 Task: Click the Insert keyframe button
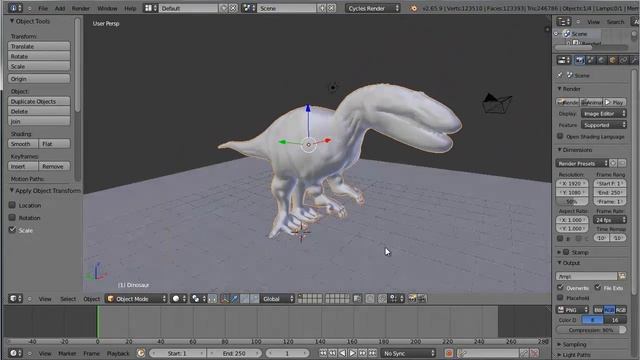[x=23, y=166]
